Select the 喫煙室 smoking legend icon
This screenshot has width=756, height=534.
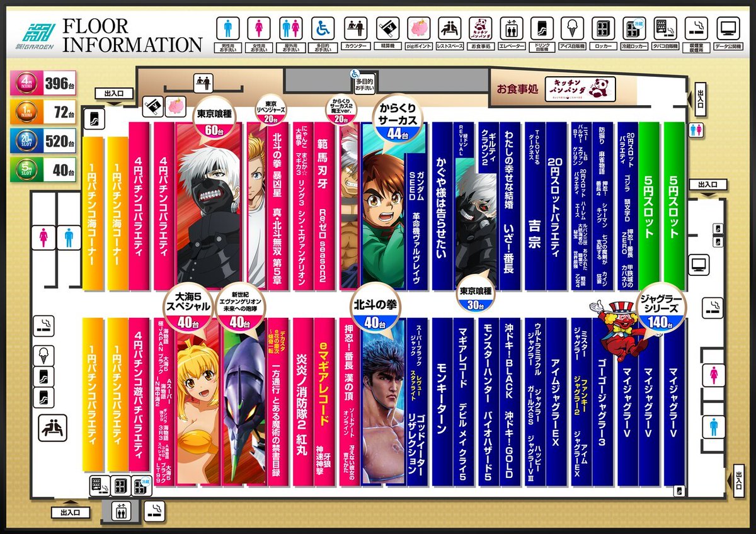click(697, 28)
